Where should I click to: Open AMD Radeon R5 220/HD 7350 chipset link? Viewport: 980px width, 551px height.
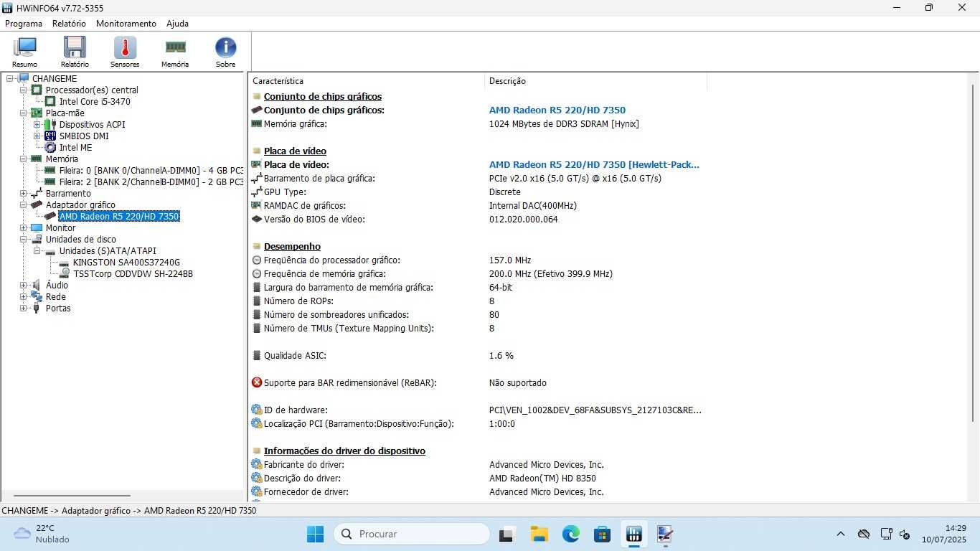click(557, 110)
